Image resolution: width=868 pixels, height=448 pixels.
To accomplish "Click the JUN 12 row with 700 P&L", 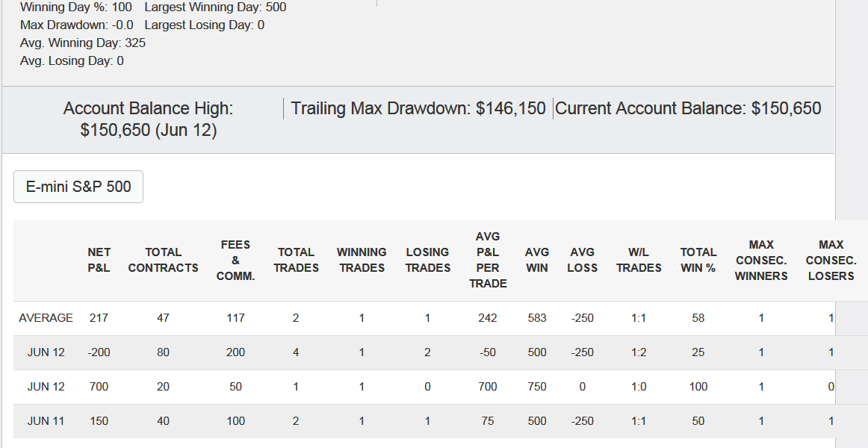I will pyautogui.click(x=424, y=387).
